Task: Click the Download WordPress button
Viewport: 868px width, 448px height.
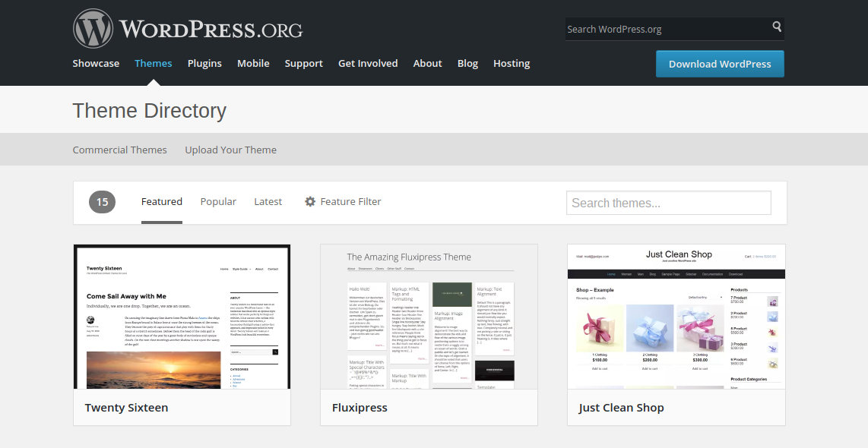Action: click(x=719, y=64)
